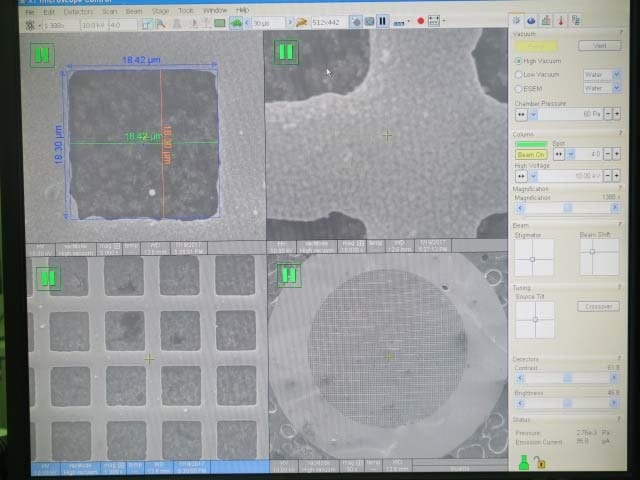Open the alignments list page tab

(x=576, y=20)
